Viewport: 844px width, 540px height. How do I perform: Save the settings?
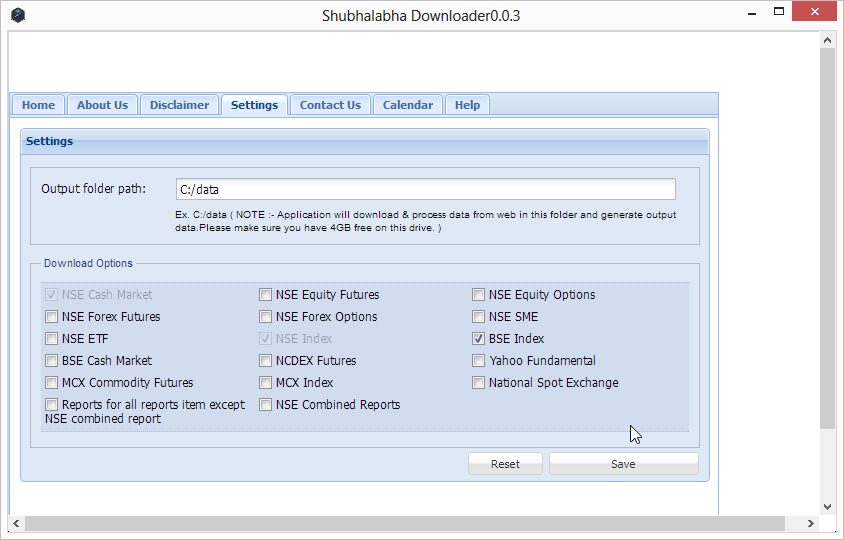pos(623,464)
